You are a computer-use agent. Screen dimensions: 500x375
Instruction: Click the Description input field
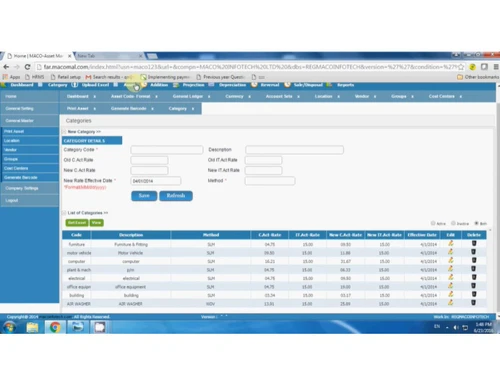click(294, 150)
